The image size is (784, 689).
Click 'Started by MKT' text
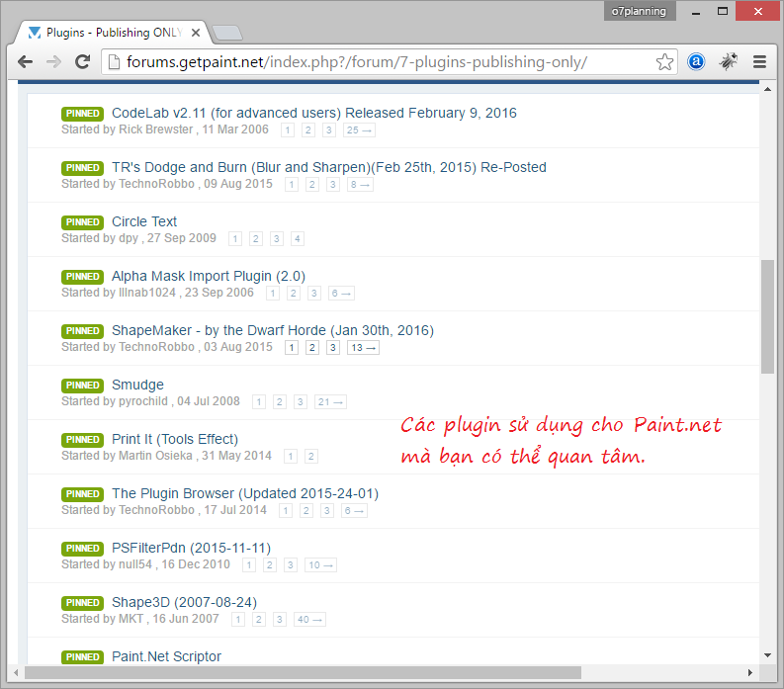(x=103, y=619)
